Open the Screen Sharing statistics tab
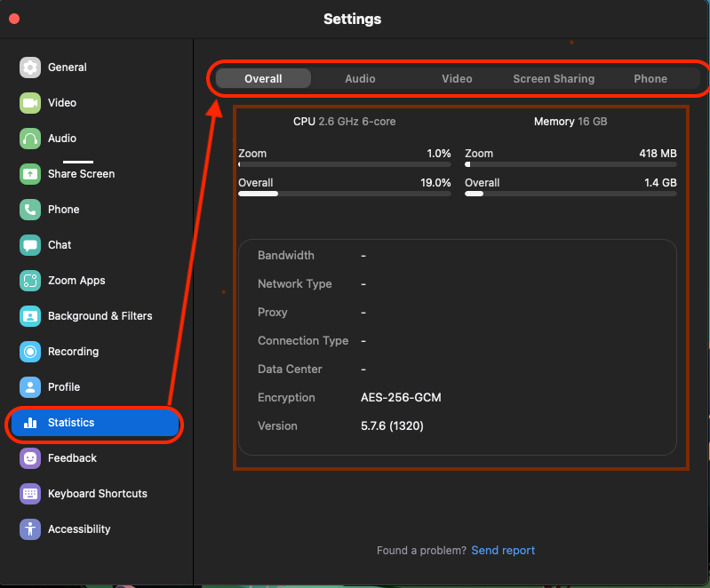 [554, 79]
